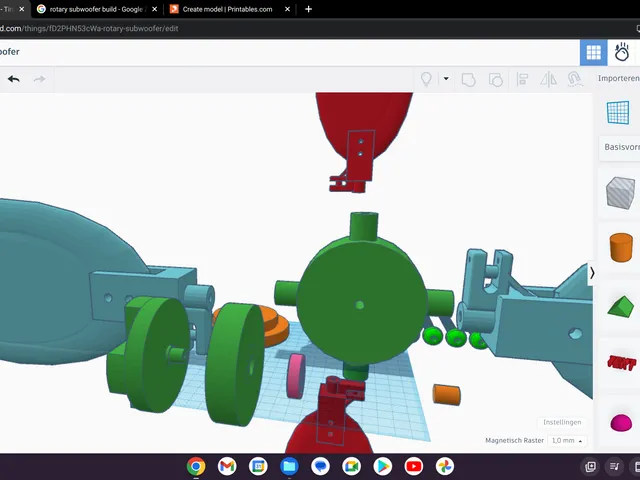Close the rotary subwoofer build tab

(154, 9)
